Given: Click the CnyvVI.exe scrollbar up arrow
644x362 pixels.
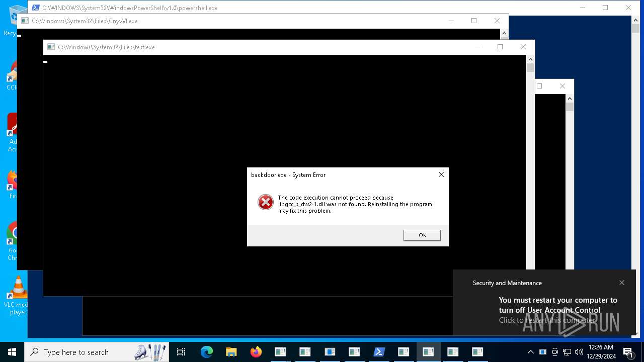Looking at the screenshot, I should click(504, 33).
